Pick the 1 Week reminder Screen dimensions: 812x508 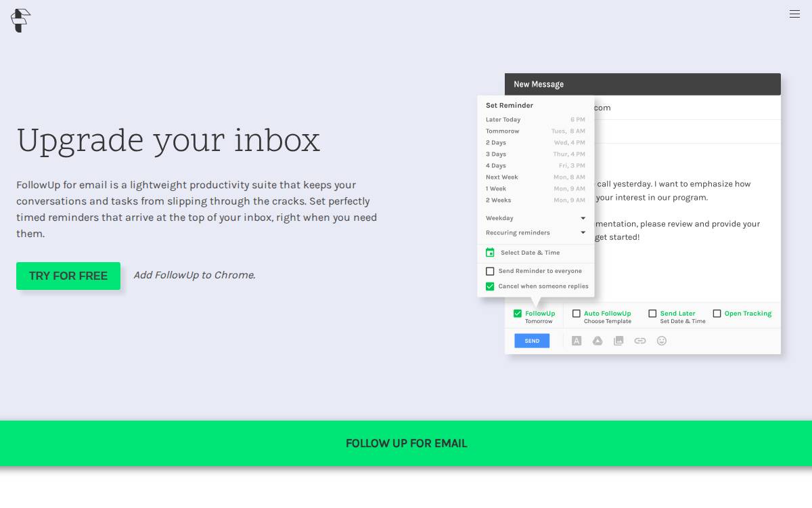coord(535,189)
